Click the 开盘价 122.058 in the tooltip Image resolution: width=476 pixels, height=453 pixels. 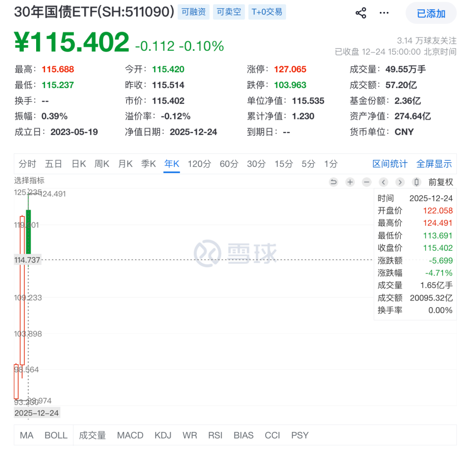(x=438, y=211)
